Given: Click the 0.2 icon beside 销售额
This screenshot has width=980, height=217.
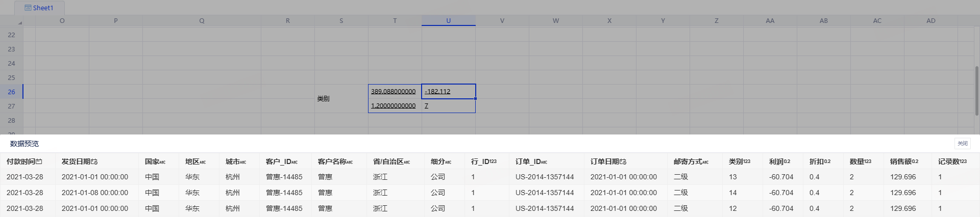Looking at the screenshot, I should 915,161.
